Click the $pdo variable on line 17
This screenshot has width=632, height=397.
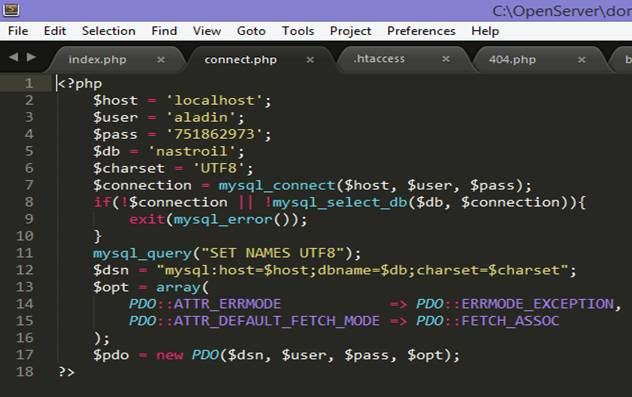(111, 355)
